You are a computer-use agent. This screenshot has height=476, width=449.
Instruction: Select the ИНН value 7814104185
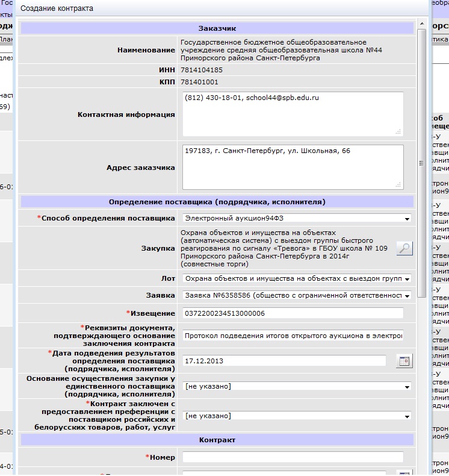click(202, 70)
